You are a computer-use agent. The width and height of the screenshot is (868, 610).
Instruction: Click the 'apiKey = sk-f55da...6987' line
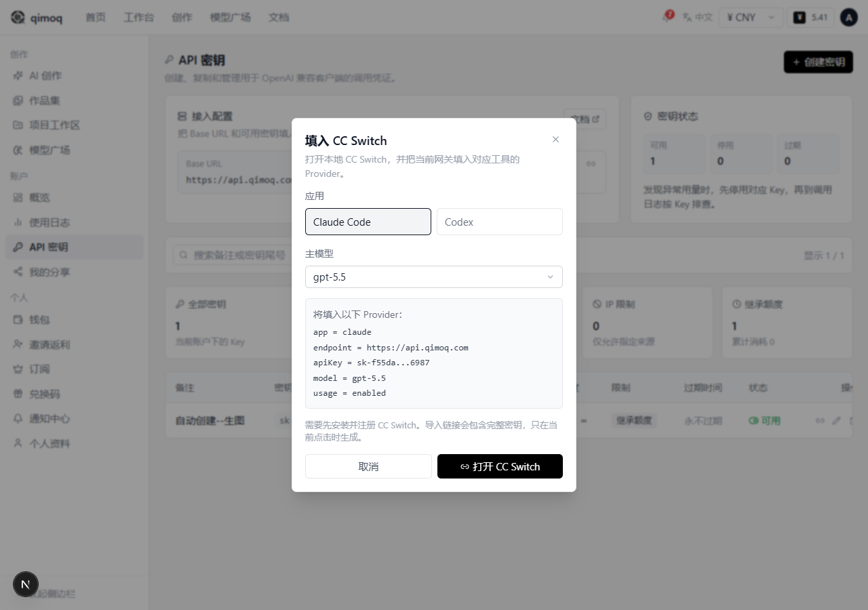372,363
